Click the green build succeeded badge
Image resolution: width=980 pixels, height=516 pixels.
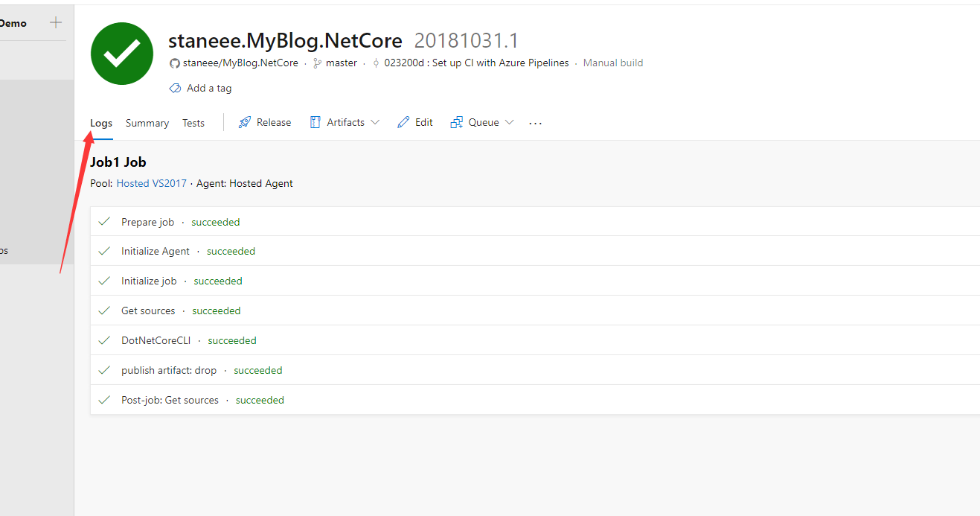click(x=122, y=54)
